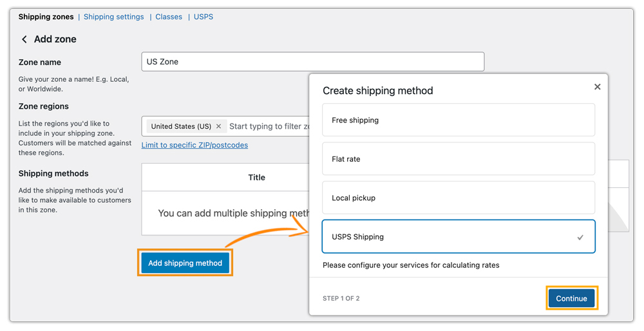Go back using the Add zone arrow

[24, 39]
